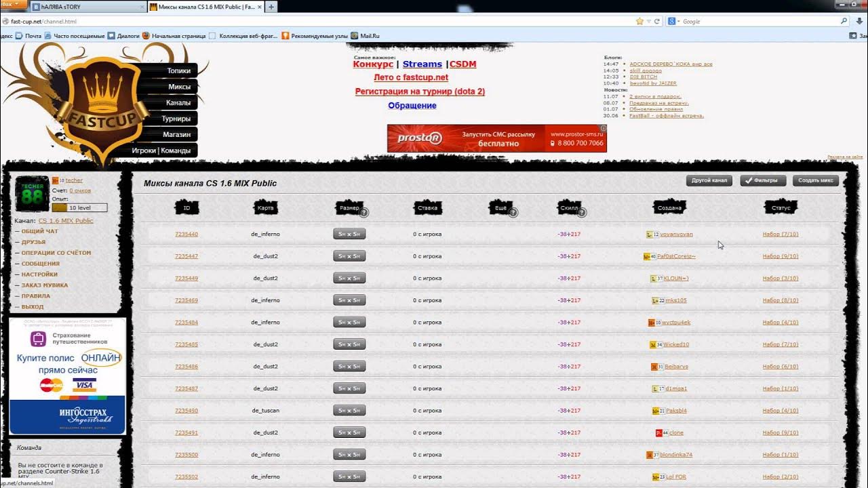The width and height of the screenshot is (868, 488).
Task: Click the Google search input field
Action: [759, 22]
